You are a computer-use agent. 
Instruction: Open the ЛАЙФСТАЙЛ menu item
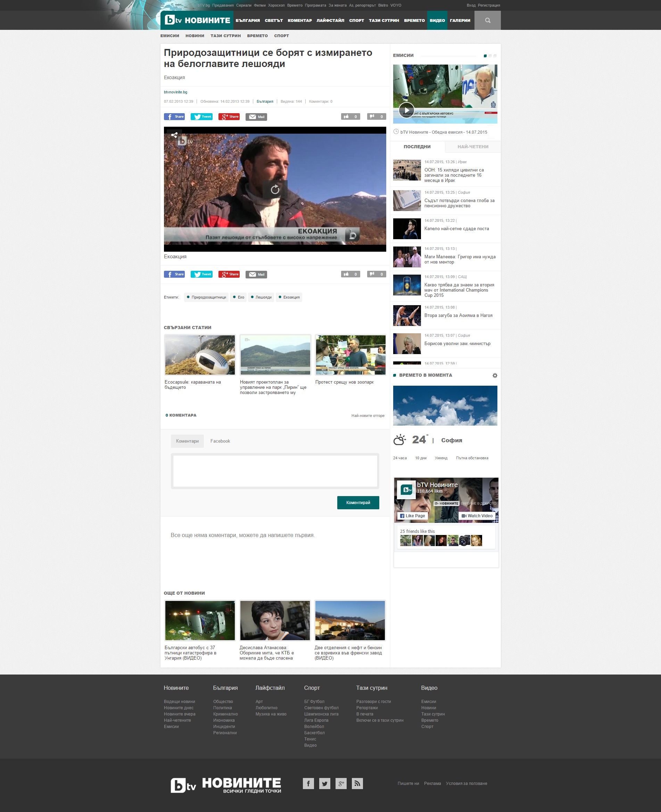[x=330, y=20]
